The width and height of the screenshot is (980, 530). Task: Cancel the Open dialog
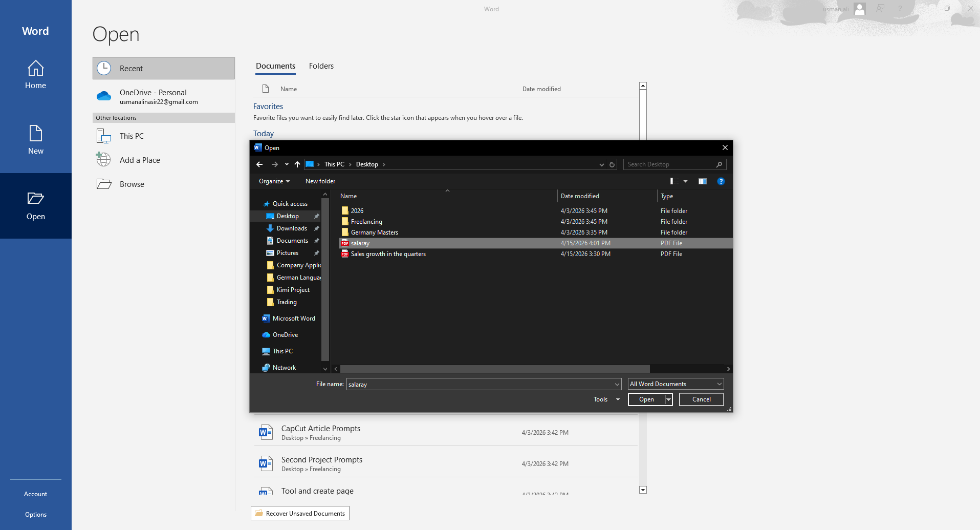[702, 399]
